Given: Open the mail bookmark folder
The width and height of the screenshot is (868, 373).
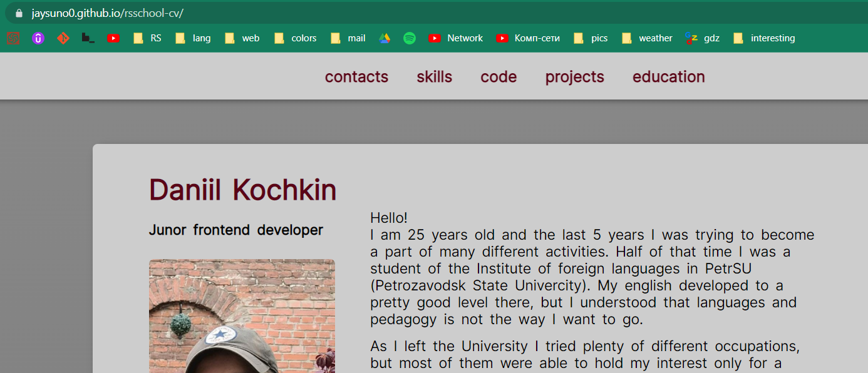Looking at the screenshot, I should (x=348, y=38).
